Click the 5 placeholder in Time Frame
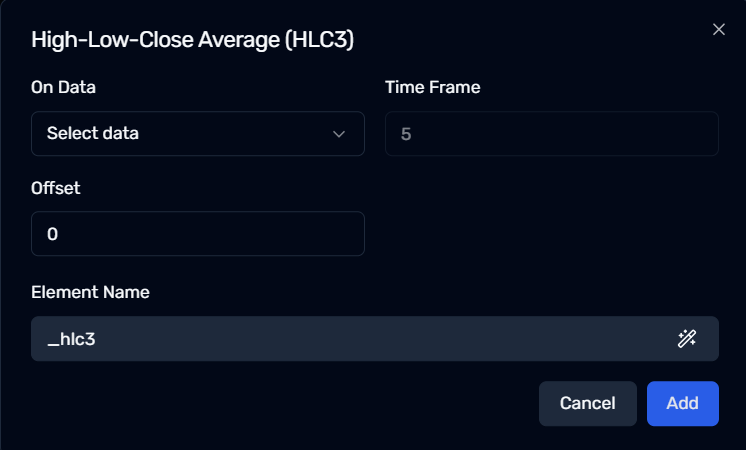 click(406, 134)
